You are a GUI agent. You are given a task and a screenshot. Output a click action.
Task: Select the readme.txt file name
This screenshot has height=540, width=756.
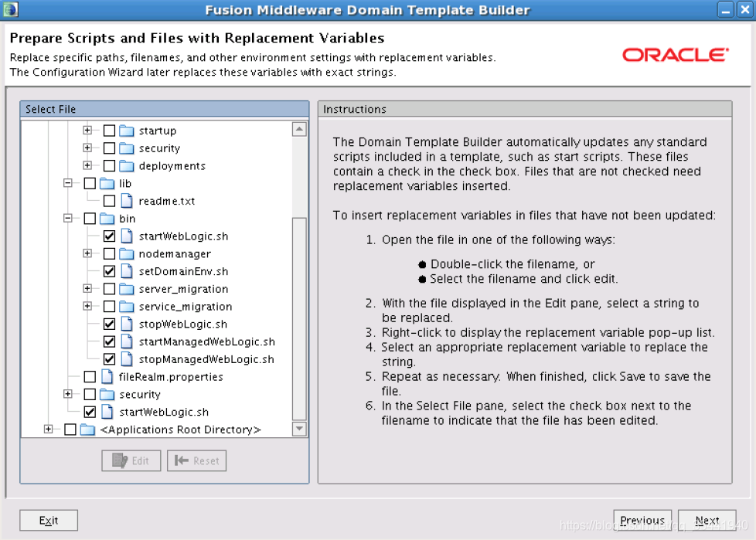[x=167, y=201]
